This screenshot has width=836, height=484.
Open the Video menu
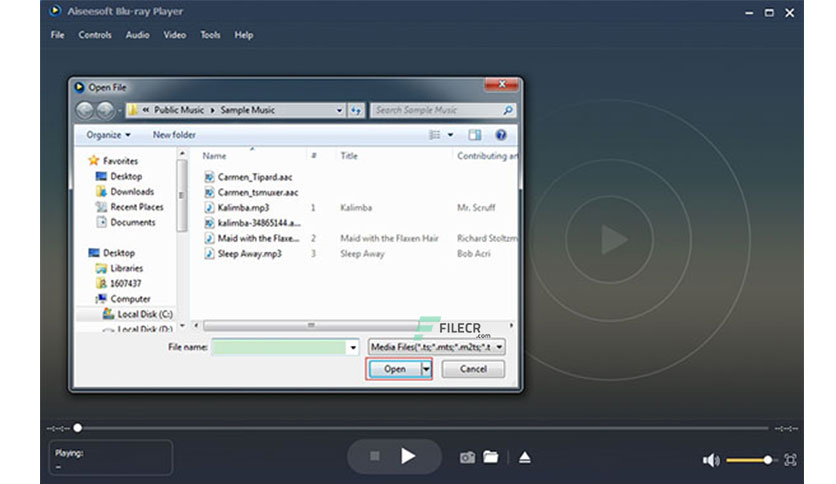pyautogui.click(x=175, y=35)
